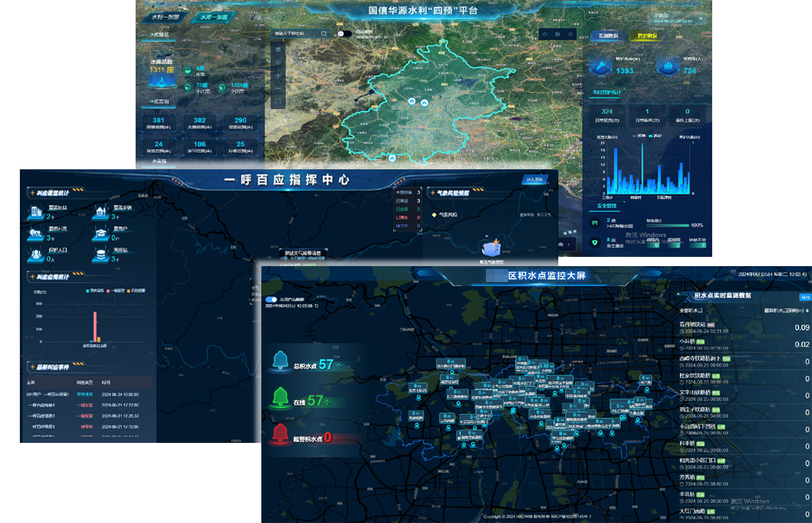This screenshot has height=523, width=812.
Task: Click the cloud weather icon above the satellite map
Action: click(545, 34)
